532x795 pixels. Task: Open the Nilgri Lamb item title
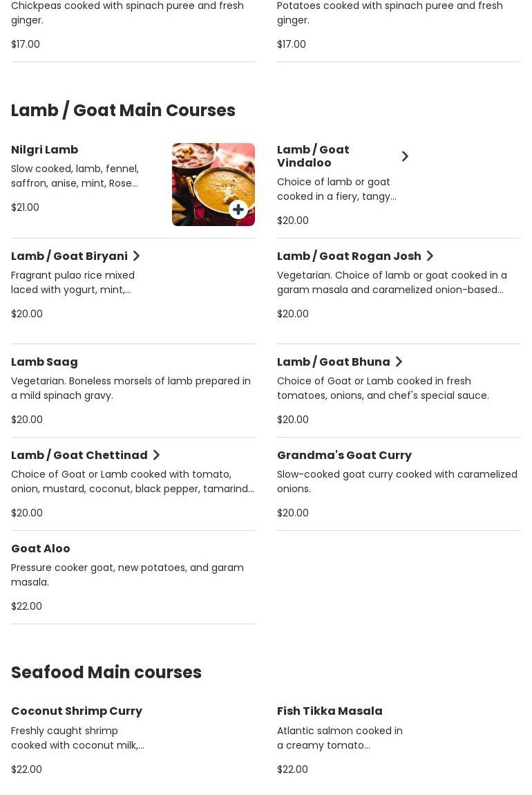click(x=45, y=149)
